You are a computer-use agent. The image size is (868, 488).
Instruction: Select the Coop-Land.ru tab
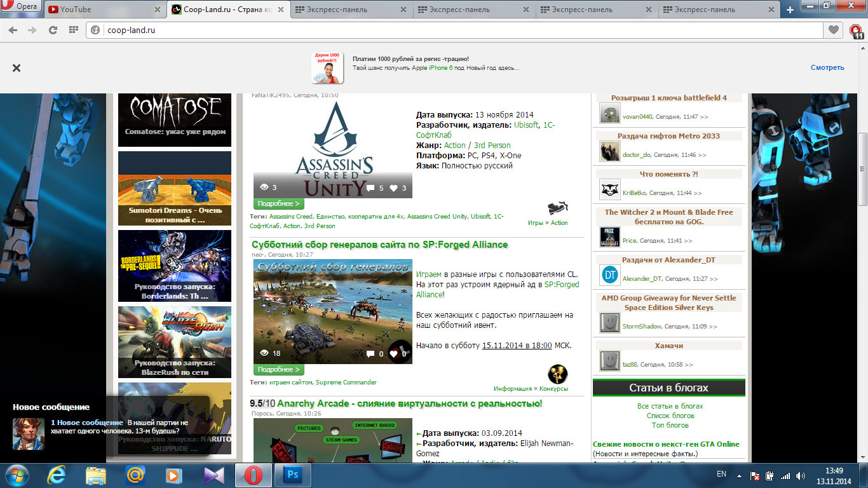tap(227, 10)
